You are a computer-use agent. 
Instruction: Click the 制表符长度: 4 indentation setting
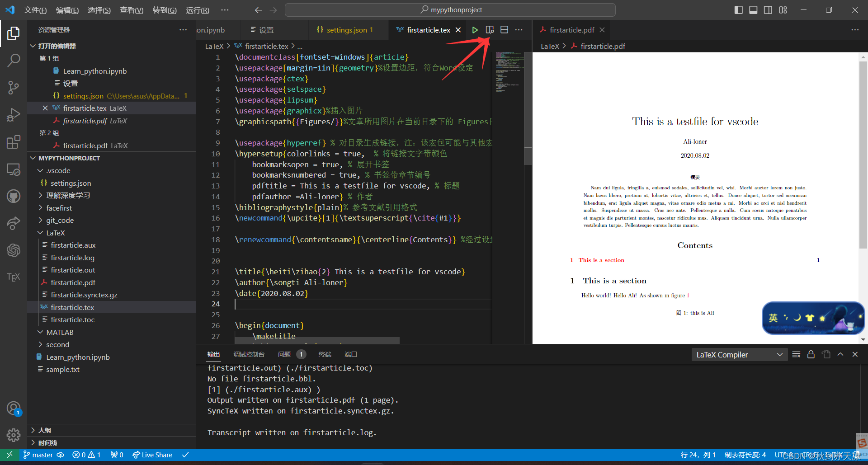click(745, 455)
